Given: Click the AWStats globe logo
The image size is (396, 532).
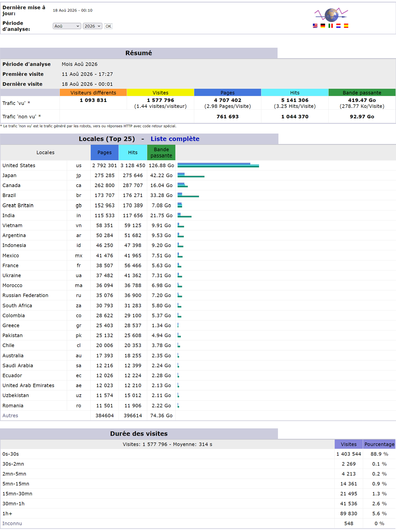Looking at the screenshot, I should click(331, 15).
